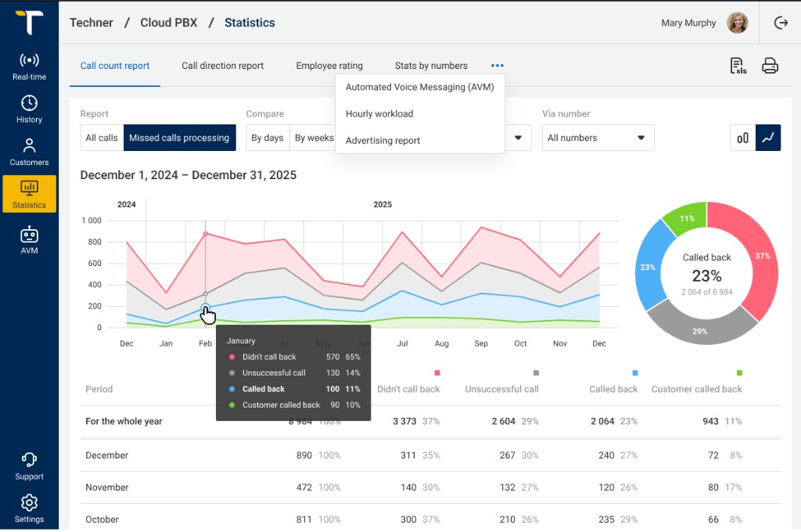Click the February Didn't call back point
This screenshot has height=532, width=801.
206,234
